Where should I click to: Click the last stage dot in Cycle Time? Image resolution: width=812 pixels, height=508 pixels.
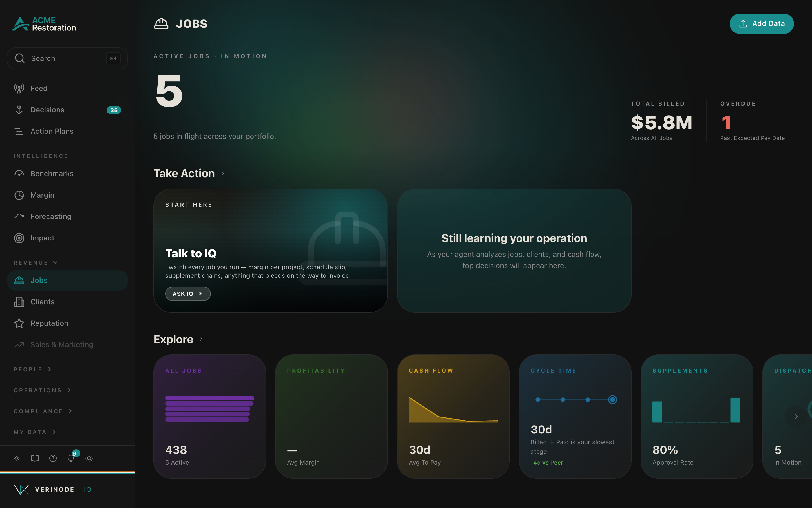(x=612, y=399)
